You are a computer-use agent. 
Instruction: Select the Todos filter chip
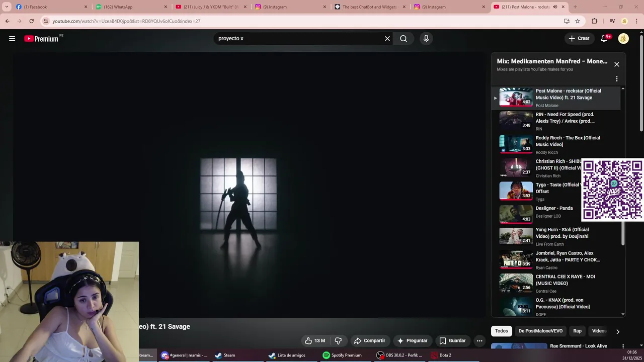click(x=502, y=331)
